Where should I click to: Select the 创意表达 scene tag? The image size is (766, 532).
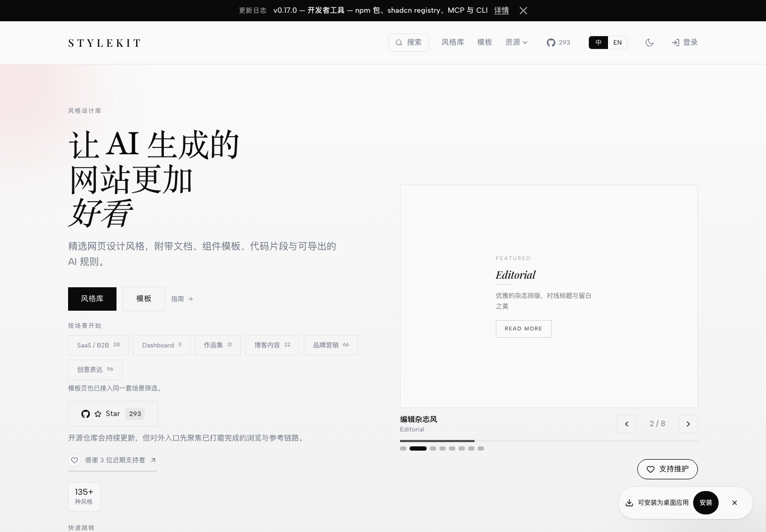[x=95, y=370]
